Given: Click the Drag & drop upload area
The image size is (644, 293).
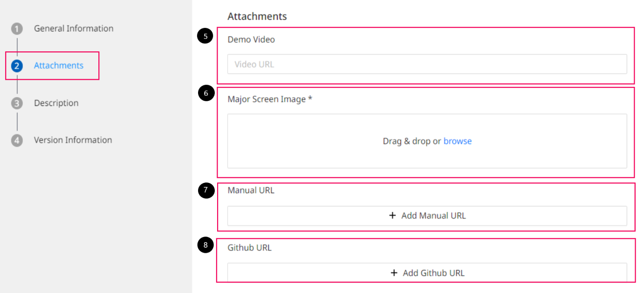Looking at the screenshot, I should [427, 141].
